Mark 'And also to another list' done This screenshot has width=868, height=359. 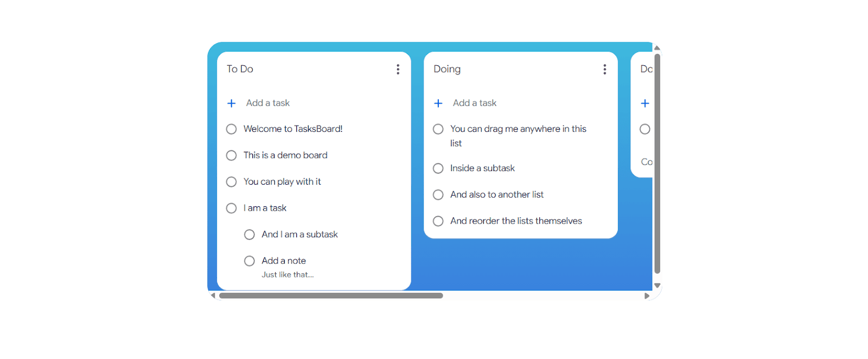click(438, 195)
